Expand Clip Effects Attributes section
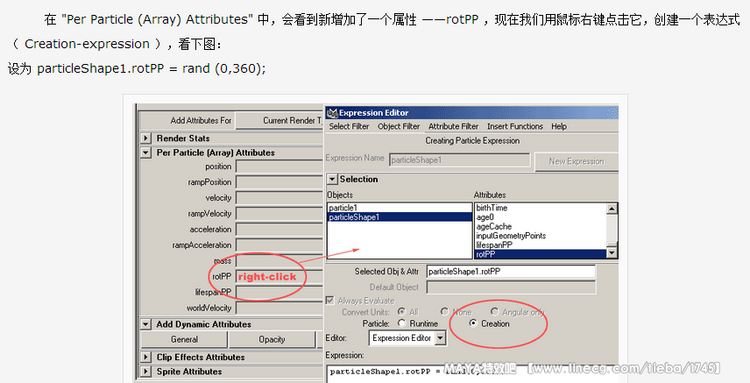Image resolution: width=750 pixels, height=383 pixels. 146,357
